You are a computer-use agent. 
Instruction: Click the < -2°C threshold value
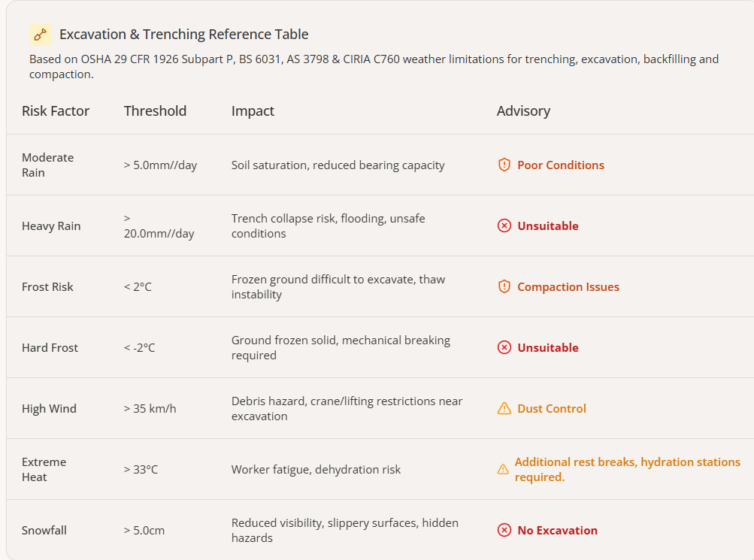coord(140,347)
